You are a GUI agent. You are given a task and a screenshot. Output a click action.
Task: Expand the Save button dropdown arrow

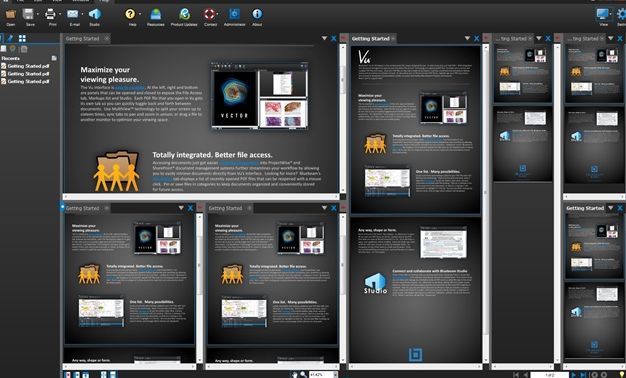[38, 14]
